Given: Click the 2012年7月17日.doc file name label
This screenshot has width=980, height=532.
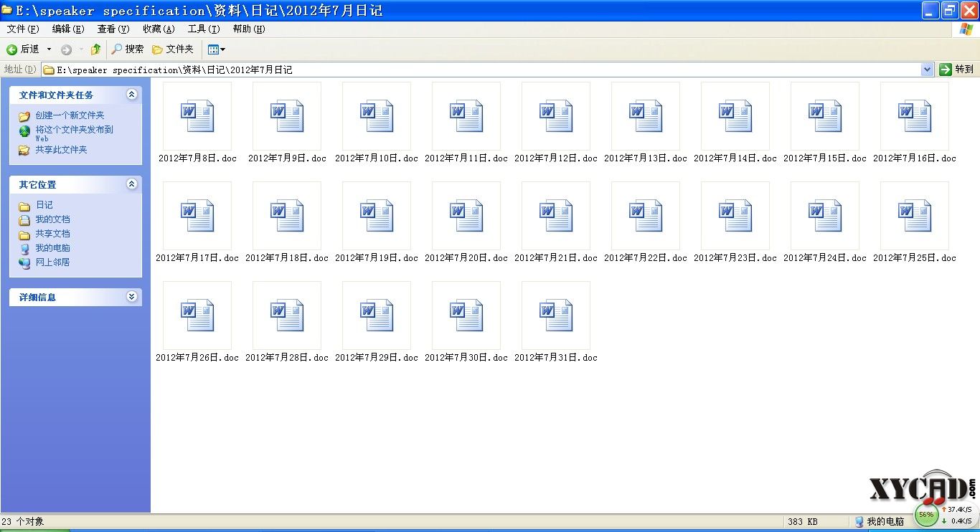Looking at the screenshot, I should coord(197,258).
